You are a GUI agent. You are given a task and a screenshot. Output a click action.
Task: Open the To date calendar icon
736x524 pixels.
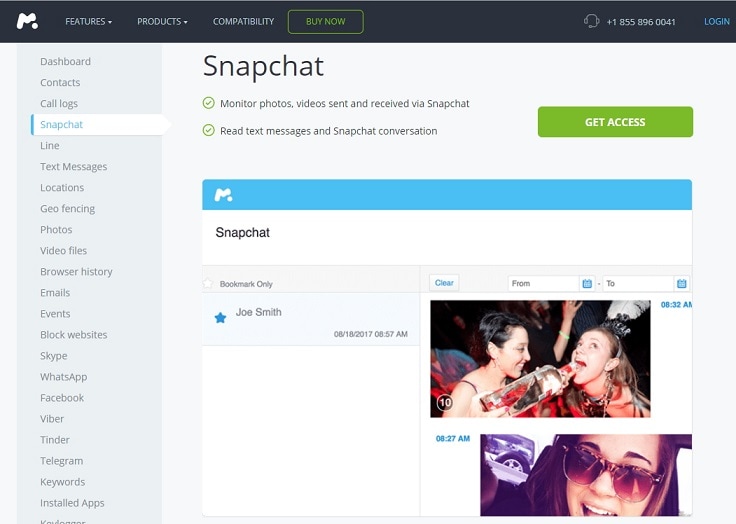pos(682,283)
